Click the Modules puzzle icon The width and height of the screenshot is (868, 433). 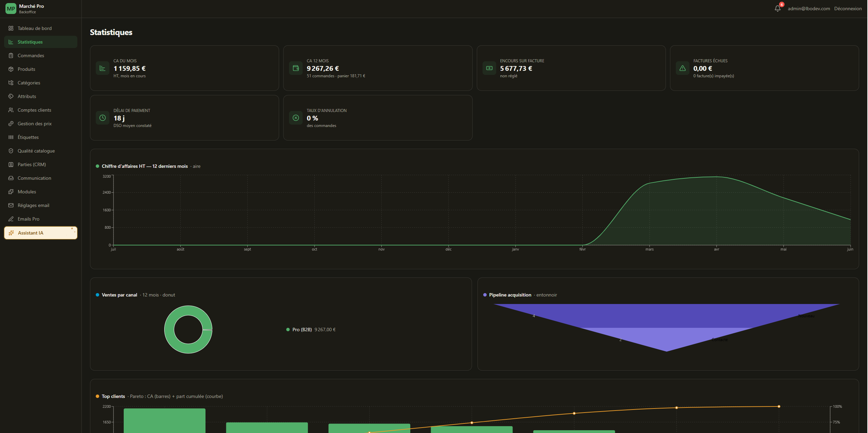point(11,192)
